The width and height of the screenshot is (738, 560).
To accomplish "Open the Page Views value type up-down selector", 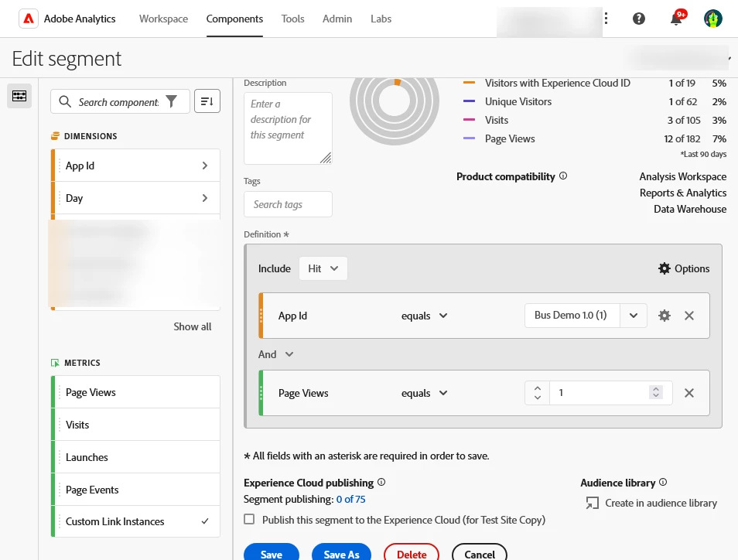I will click(x=538, y=393).
